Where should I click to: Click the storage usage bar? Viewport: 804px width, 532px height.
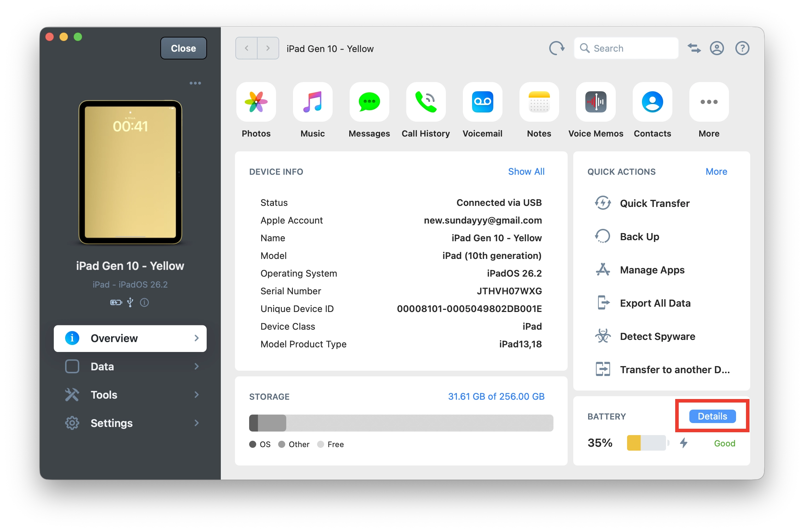coord(401,423)
